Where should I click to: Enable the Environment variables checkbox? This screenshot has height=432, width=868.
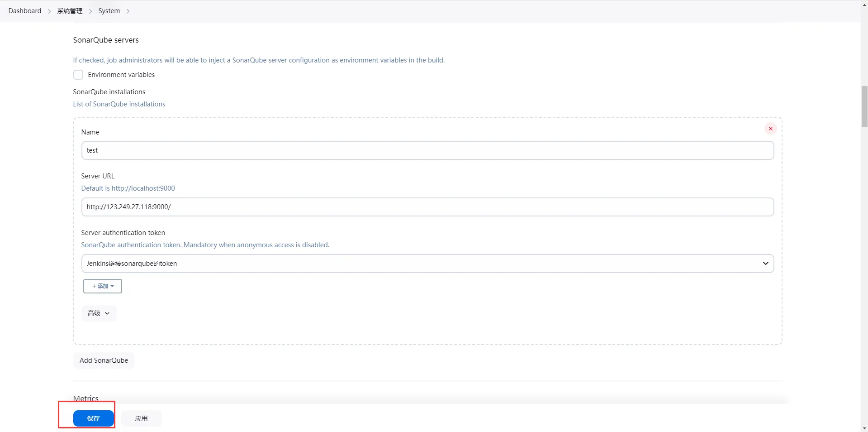[78, 75]
